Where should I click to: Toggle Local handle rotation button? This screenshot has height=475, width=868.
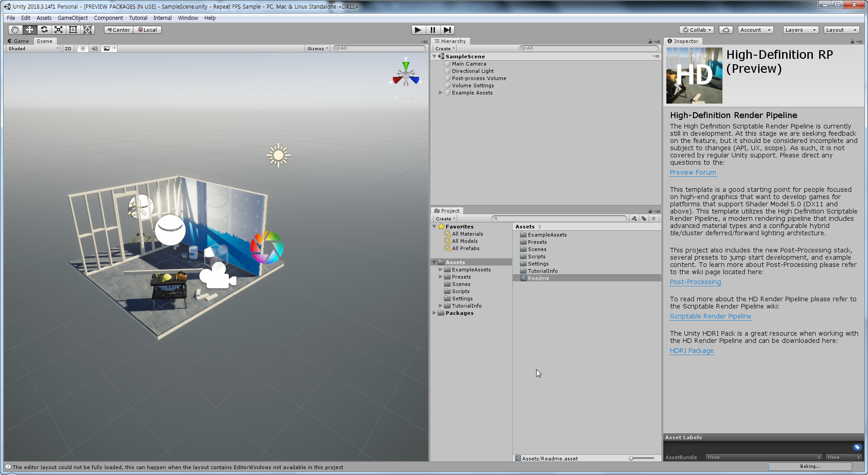tap(147, 30)
